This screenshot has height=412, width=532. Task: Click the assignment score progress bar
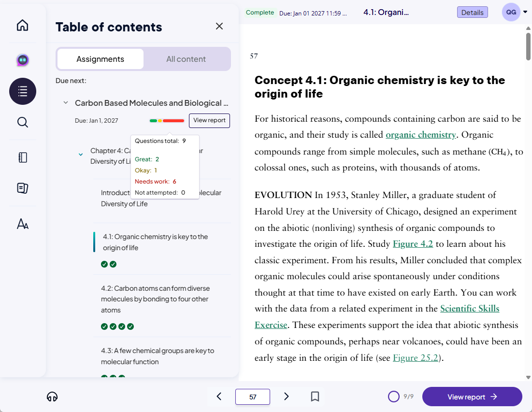point(167,120)
